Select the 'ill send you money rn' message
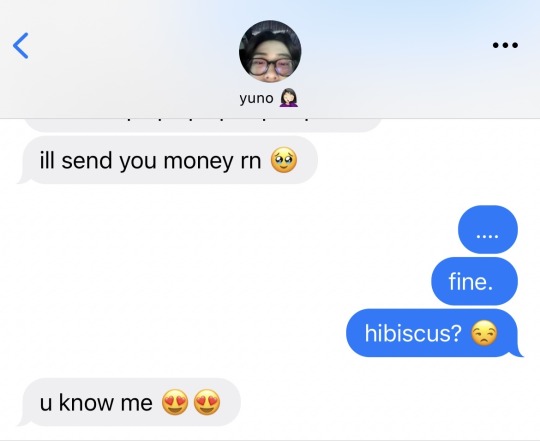Screen dimensions: 540x441 (168, 160)
